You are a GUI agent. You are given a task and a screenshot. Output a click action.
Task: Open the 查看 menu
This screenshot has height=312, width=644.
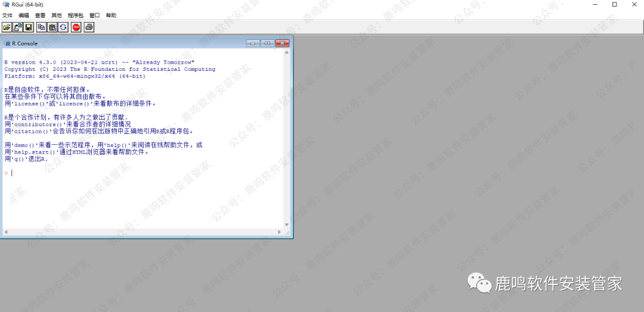coord(41,15)
